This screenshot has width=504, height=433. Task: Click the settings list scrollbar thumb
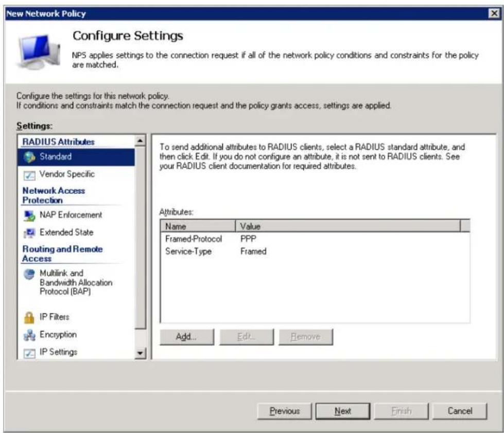pos(140,238)
